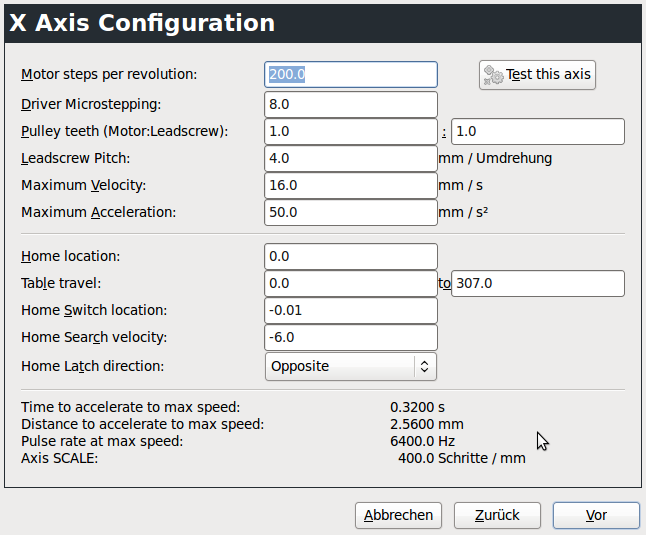Go forward with the Vor button
The height and width of the screenshot is (535, 646).
[596, 515]
